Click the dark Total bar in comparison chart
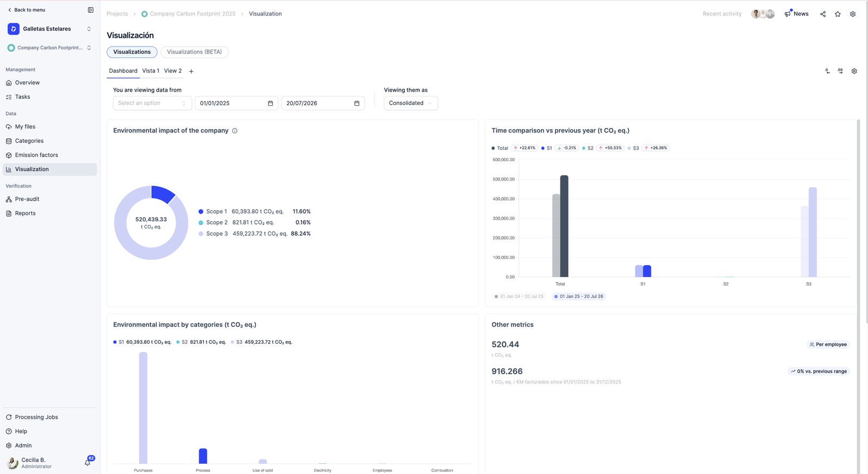The width and height of the screenshot is (868, 474). [564, 226]
